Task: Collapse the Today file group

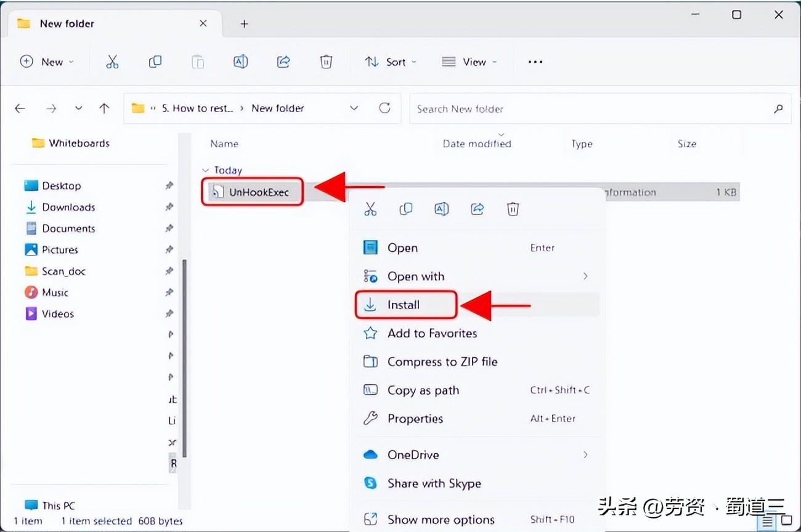Action: 205,171
